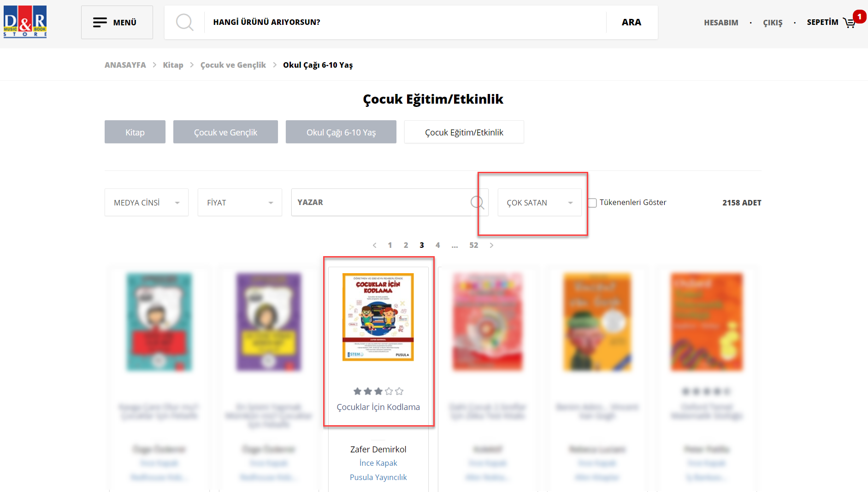This screenshot has width=868, height=492.
Task: Click the D&R store logo
Action: (25, 22)
